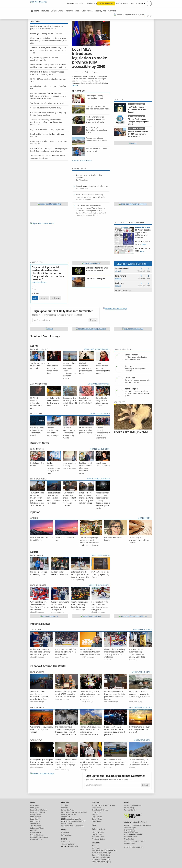The width and height of the screenshot is (182, 868).
Task: Open the Public Notices menu
Action: click(87, 11)
